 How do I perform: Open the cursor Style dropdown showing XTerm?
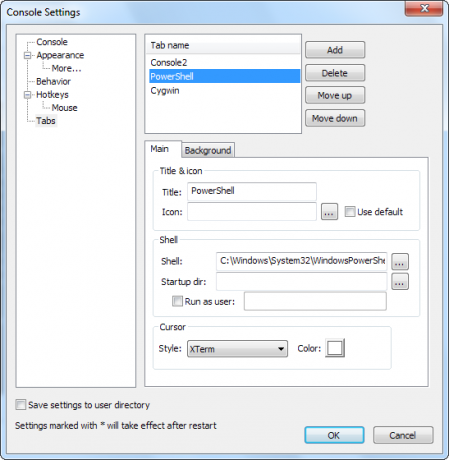pyautogui.click(x=237, y=349)
